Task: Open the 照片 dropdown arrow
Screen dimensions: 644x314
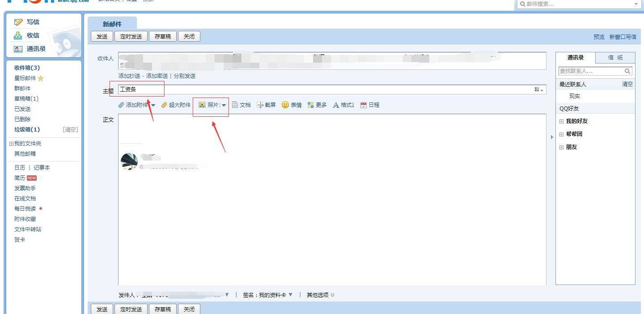Action: [x=224, y=105]
